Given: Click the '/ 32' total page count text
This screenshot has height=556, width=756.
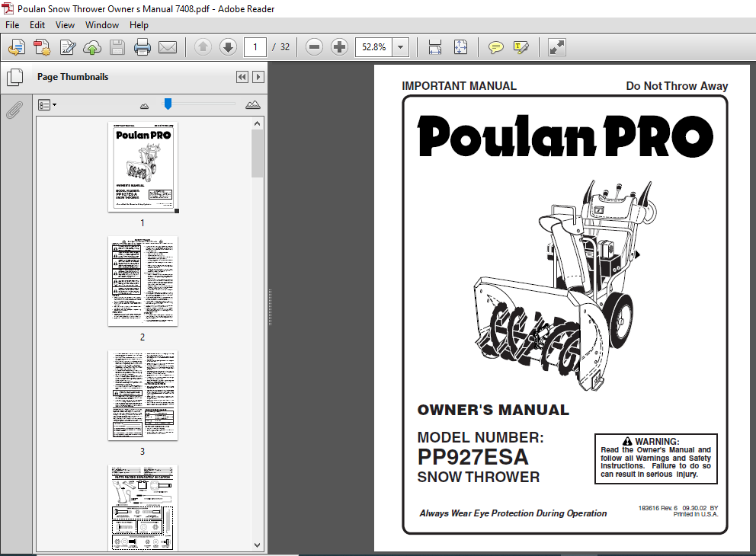Looking at the screenshot, I should [281, 47].
